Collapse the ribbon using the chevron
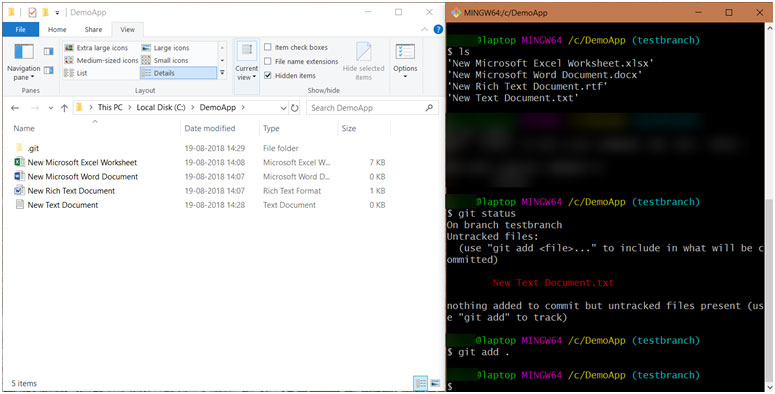 point(424,30)
